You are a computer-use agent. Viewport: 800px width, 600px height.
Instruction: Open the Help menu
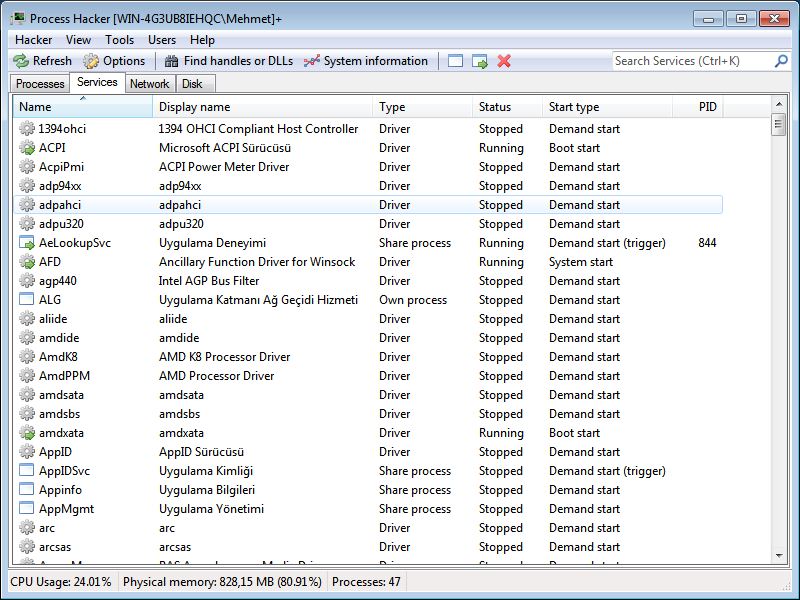[202, 40]
